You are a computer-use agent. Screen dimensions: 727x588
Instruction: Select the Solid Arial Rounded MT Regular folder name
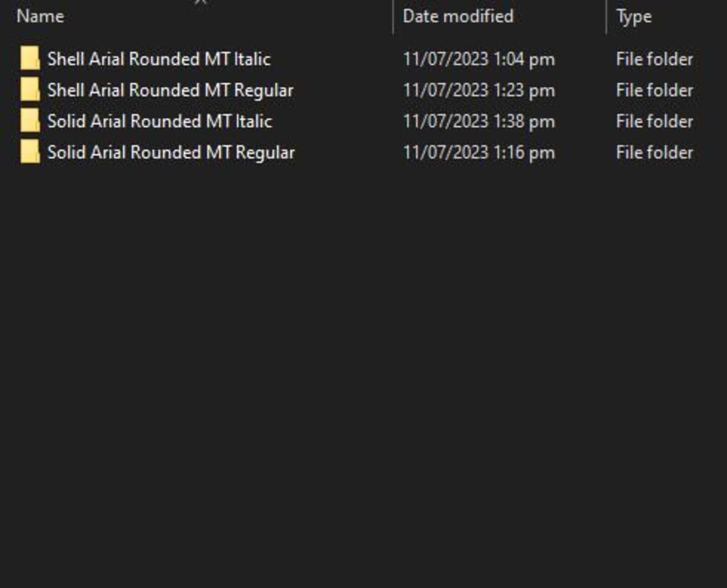click(x=171, y=153)
